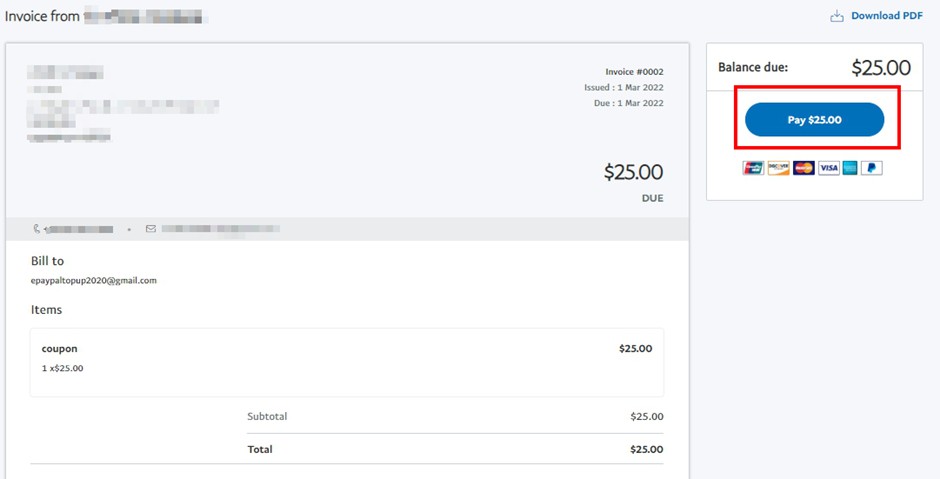Image resolution: width=940 pixels, height=479 pixels.
Task: Pay the $25.00 invoice balance
Action: pyautogui.click(x=814, y=119)
